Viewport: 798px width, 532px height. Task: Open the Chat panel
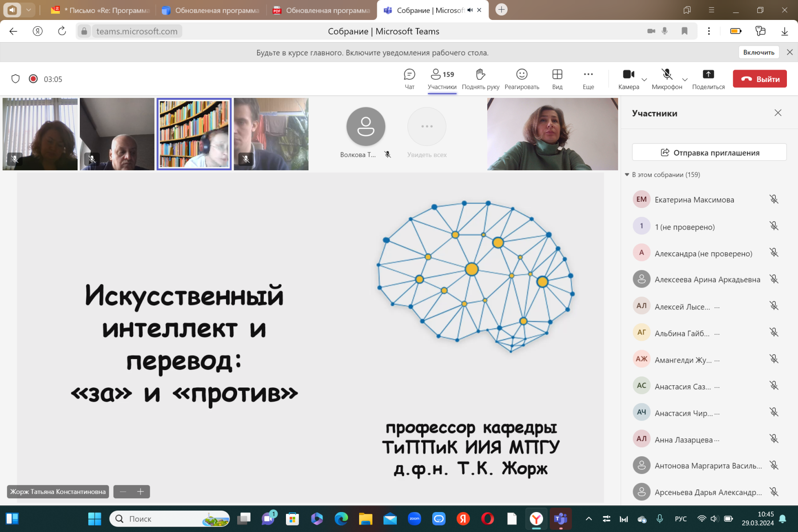coord(410,79)
